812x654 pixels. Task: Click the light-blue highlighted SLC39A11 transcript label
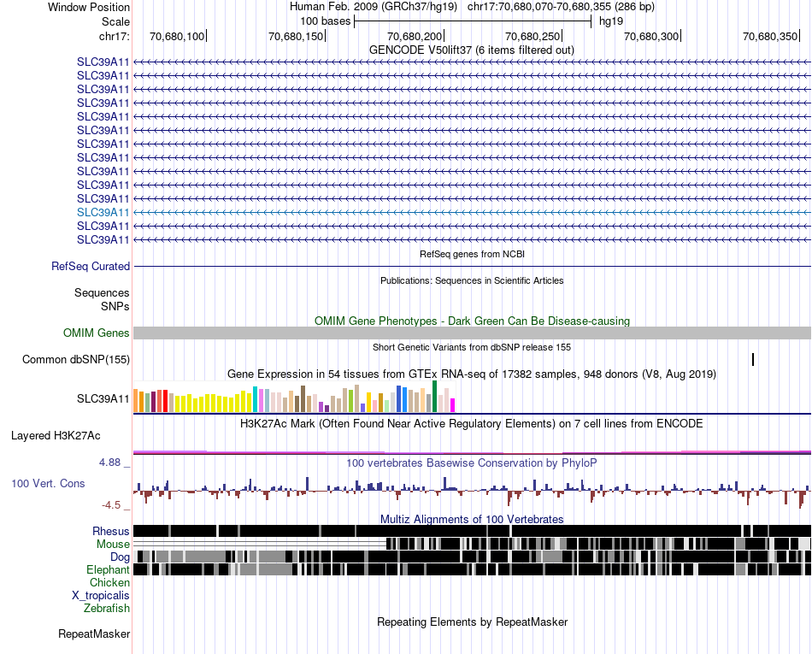click(103, 212)
